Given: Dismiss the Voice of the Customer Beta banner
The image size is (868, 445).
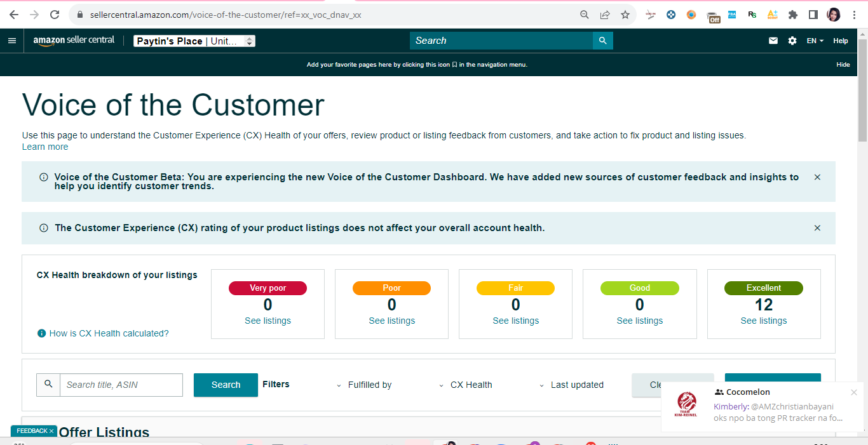Looking at the screenshot, I should (817, 177).
